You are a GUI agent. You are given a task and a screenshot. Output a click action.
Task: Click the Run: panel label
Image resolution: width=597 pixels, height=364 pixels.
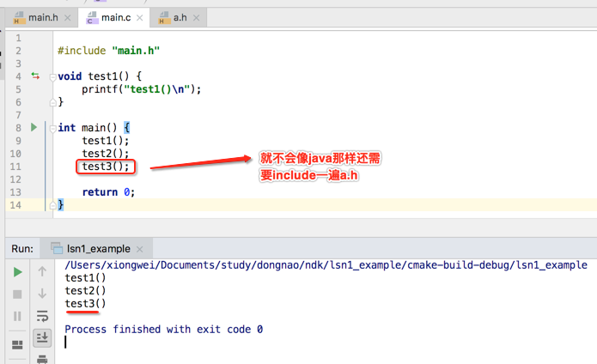tap(22, 249)
